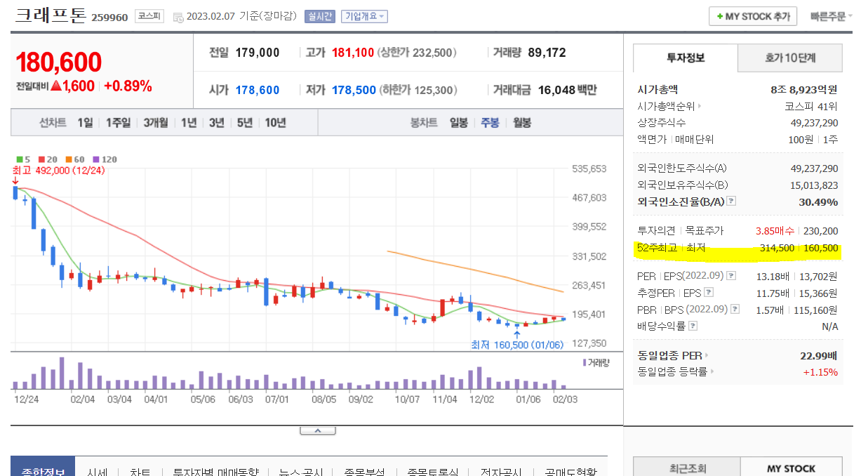868x476 pixels.
Task: Click the help icon beside PER EPS(2022.09)
Action: pos(730,276)
